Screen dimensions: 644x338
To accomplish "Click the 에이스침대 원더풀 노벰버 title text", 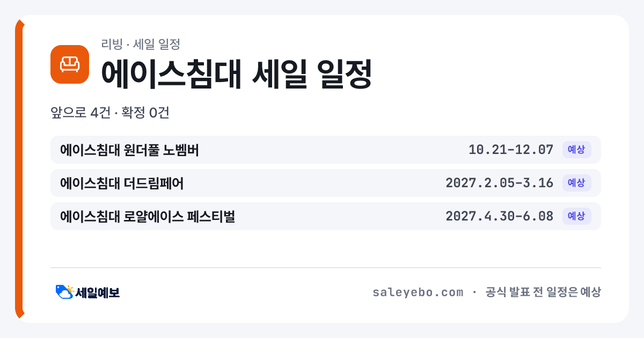I will [129, 150].
